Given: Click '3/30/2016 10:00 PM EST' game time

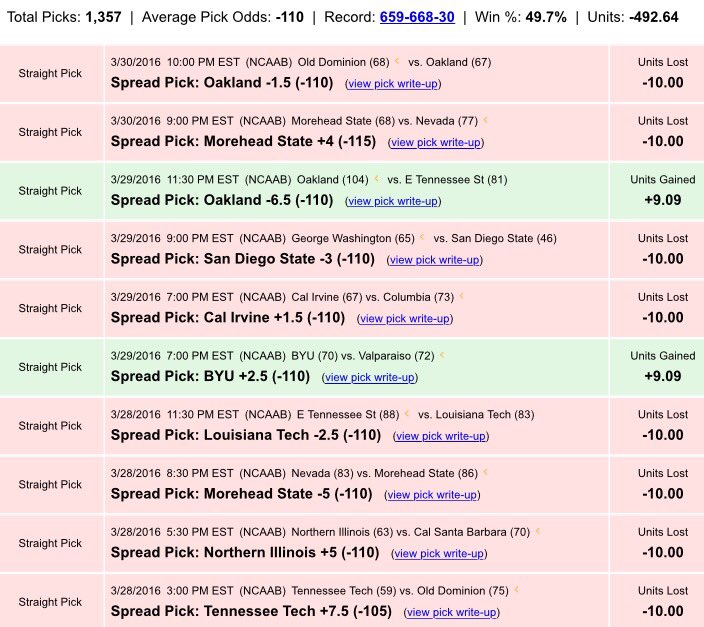Looking at the screenshot, I should pos(176,62).
